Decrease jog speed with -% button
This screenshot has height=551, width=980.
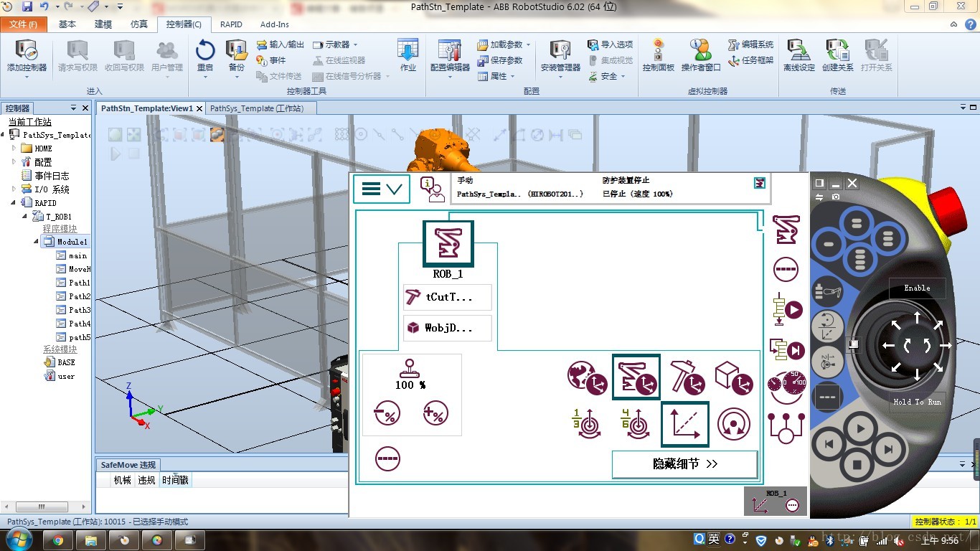tap(387, 413)
